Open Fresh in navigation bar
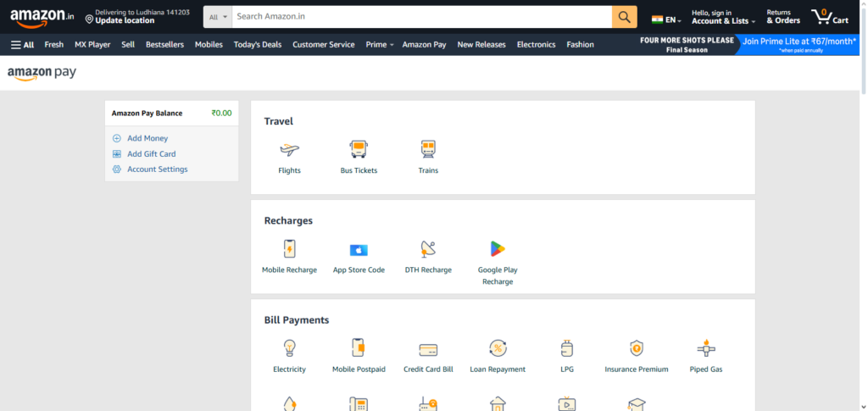This screenshot has height=411, width=868. point(53,45)
